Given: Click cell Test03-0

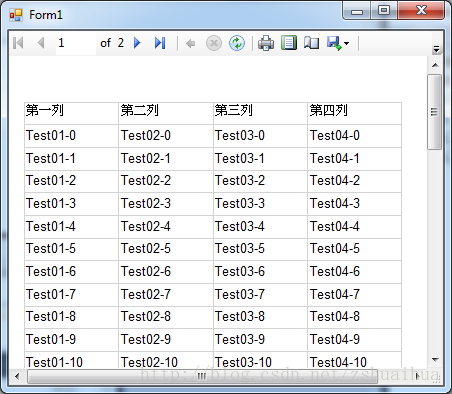Looking at the screenshot, I should tap(260, 136).
